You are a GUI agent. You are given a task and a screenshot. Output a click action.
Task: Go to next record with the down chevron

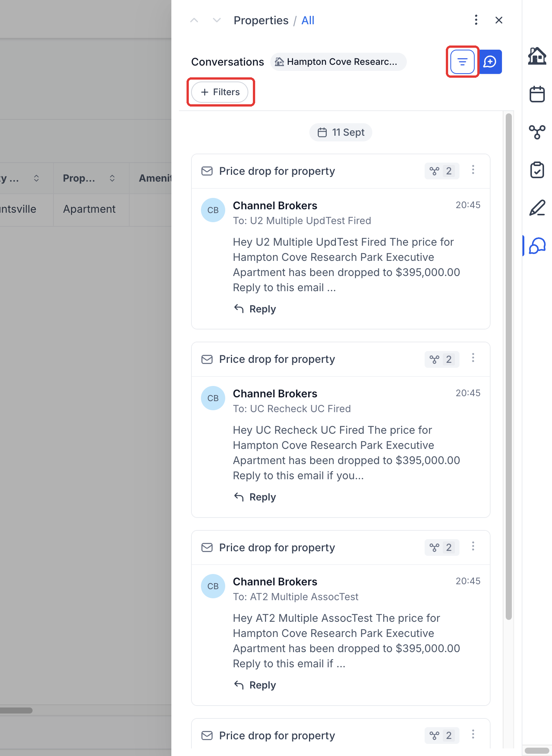pos(217,20)
